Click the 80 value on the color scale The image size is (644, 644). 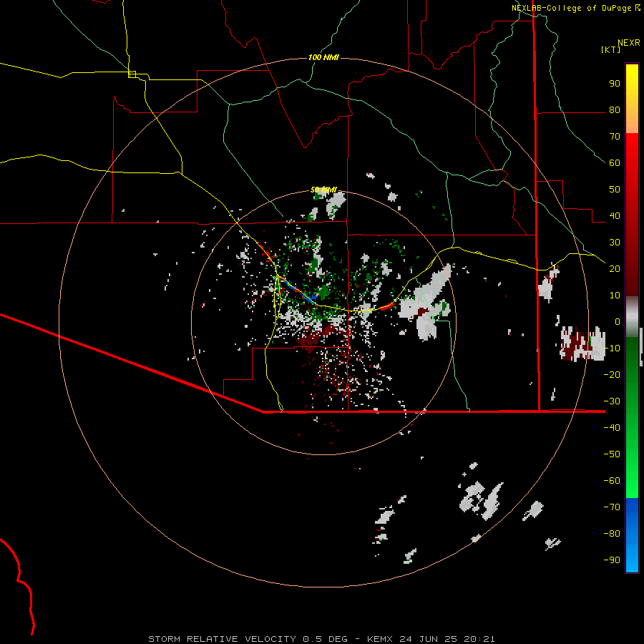(615, 110)
